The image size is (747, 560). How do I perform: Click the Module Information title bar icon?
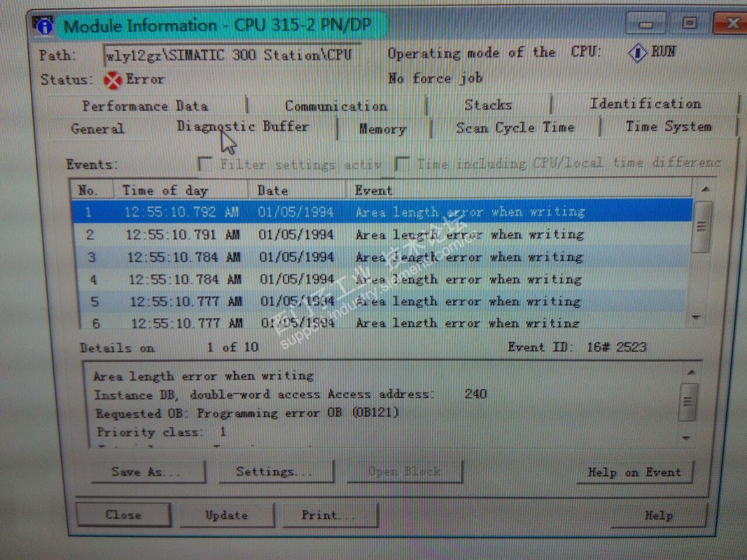44,26
